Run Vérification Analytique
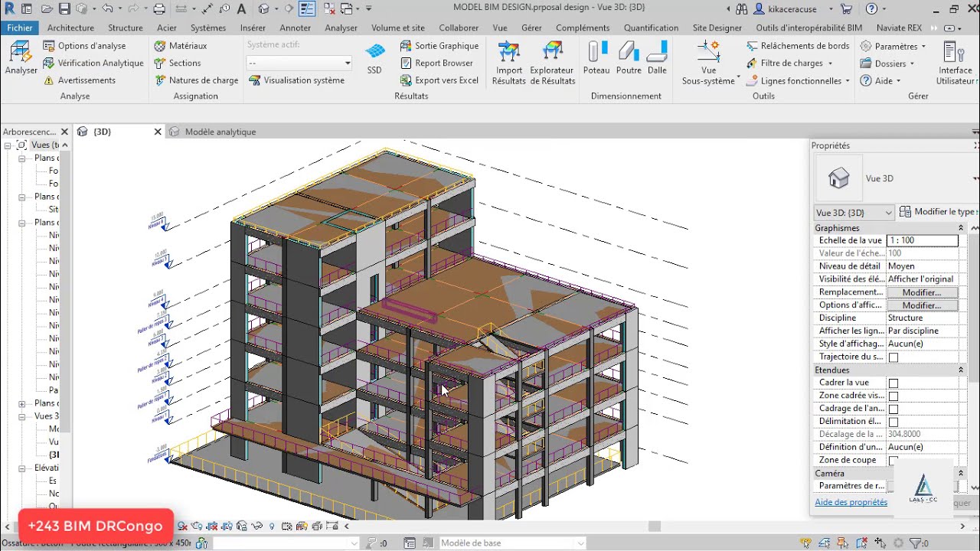This screenshot has height=551, width=980. pyautogui.click(x=93, y=63)
